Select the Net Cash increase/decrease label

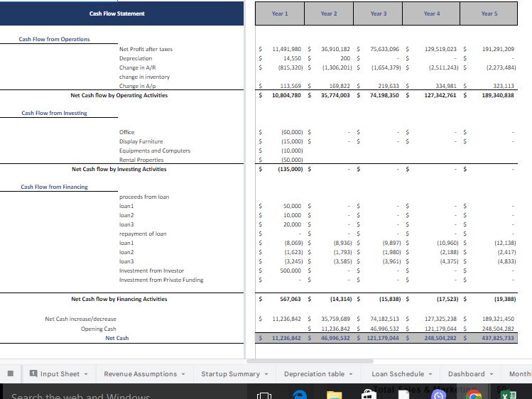[80, 319]
